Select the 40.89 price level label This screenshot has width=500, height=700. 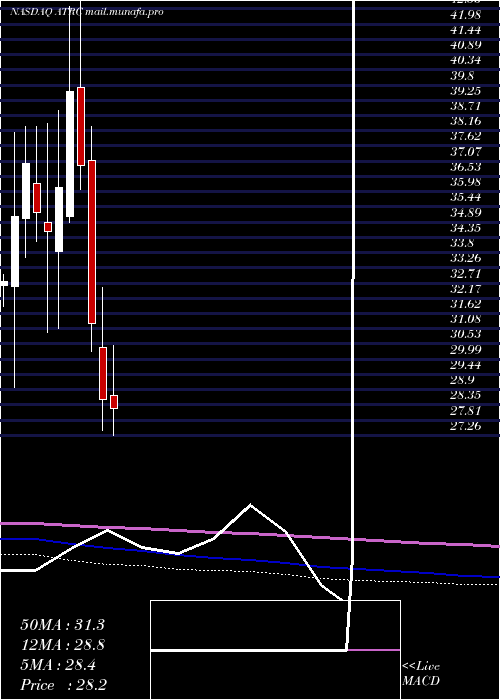tap(466, 45)
